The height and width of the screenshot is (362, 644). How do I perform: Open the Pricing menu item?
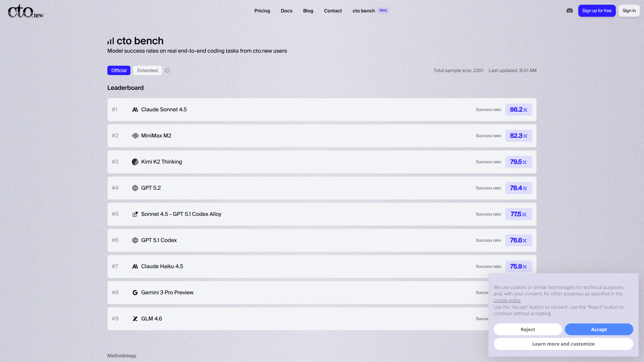262,11
